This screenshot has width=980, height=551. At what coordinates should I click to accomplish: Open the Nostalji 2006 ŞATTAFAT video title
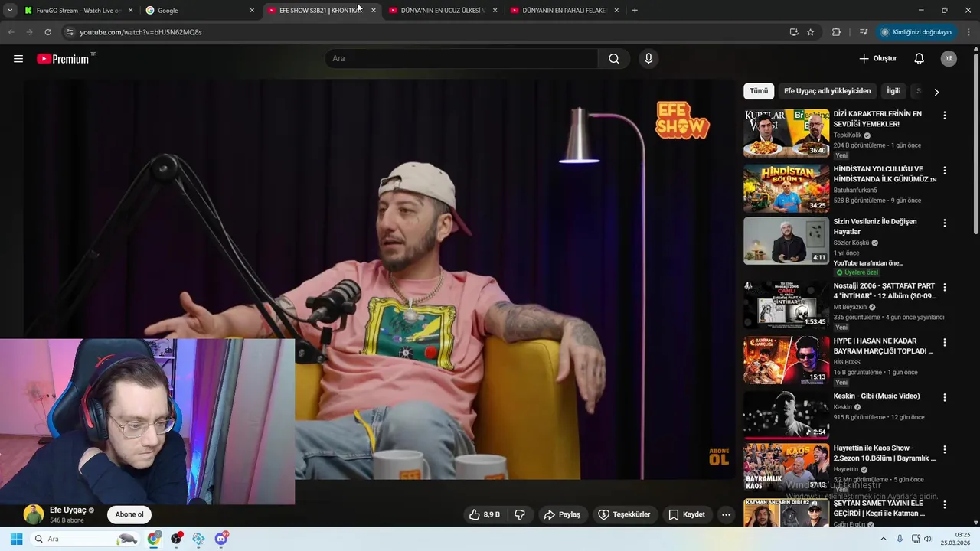pos(885,291)
